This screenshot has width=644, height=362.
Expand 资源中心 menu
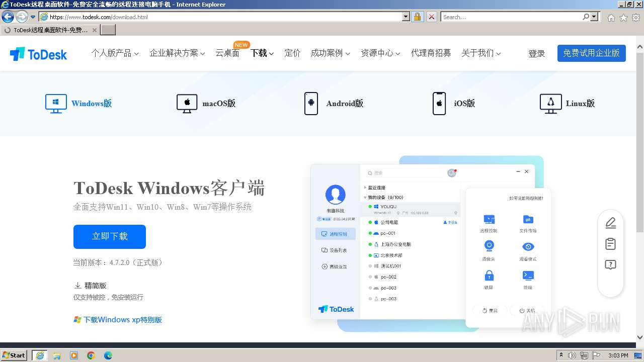(x=380, y=53)
